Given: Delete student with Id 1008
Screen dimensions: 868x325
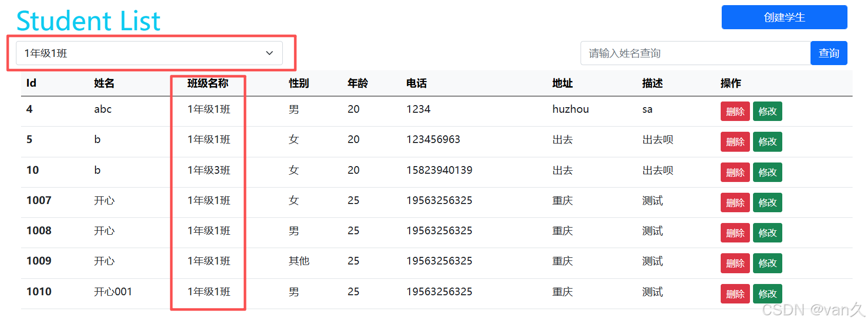Looking at the screenshot, I should 735,233.
